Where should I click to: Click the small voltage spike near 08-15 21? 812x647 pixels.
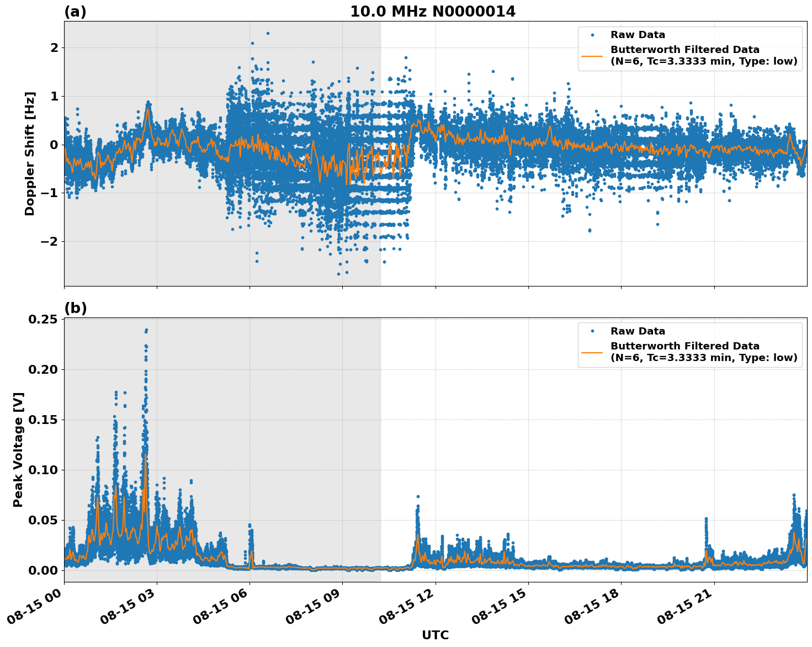point(705,519)
